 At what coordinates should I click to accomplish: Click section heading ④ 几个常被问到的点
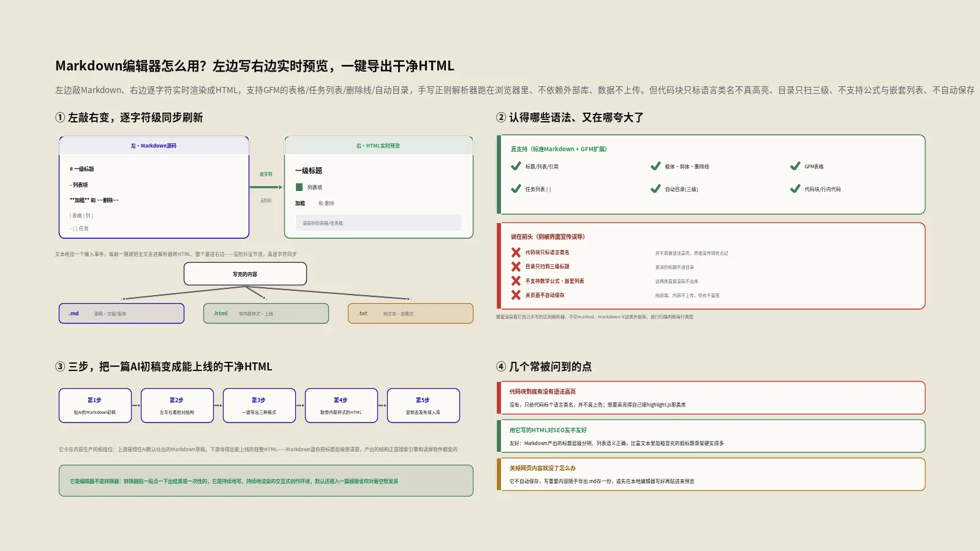pos(544,367)
